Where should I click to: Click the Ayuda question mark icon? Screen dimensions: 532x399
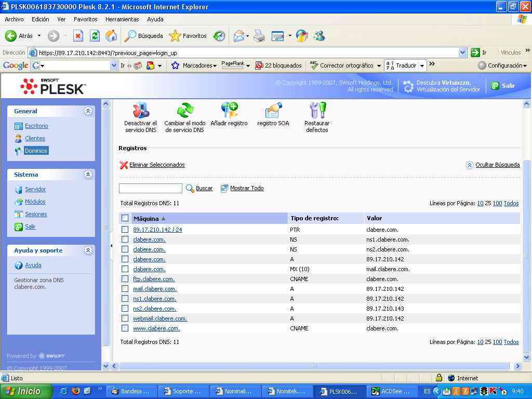pyautogui.click(x=19, y=265)
